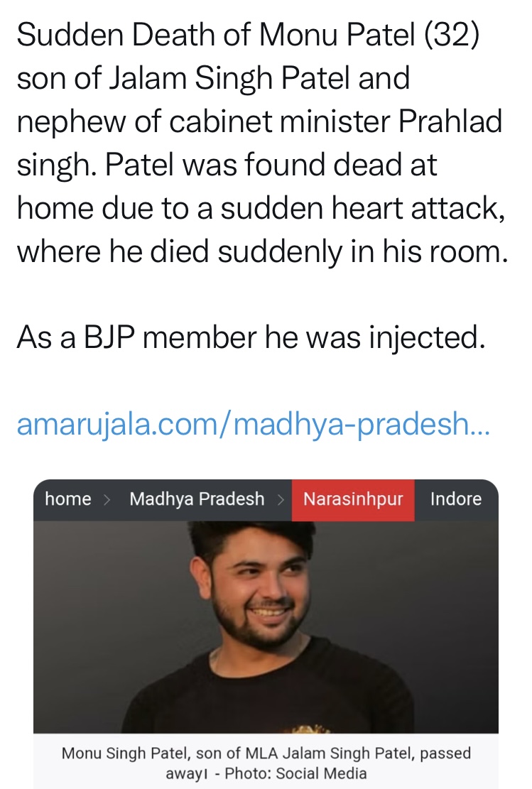Click the chevron after home
Image resolution: width=532 pixels, height=789 pixels.
point(107,499)
